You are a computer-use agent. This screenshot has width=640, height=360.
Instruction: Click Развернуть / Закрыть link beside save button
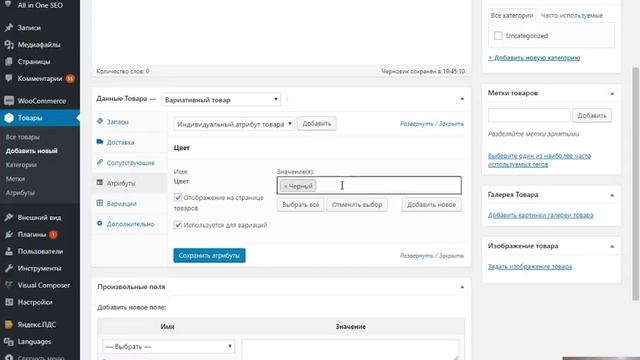click(x=432, y=256)
